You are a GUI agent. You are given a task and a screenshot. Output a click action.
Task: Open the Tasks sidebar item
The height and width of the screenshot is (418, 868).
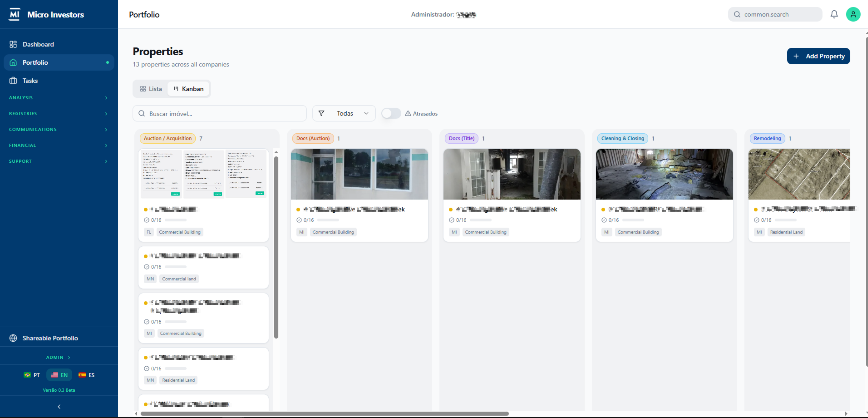(x=59, y=81)
